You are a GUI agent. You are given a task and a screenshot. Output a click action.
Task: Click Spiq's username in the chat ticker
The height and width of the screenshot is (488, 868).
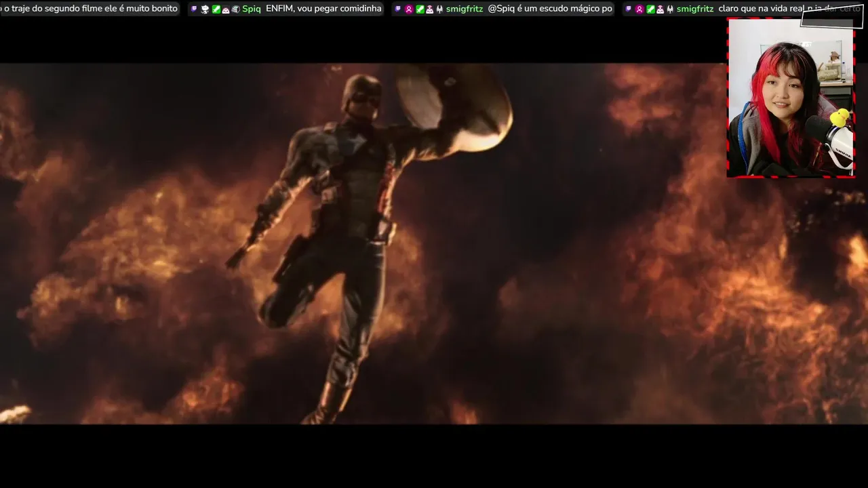[252, 9]
